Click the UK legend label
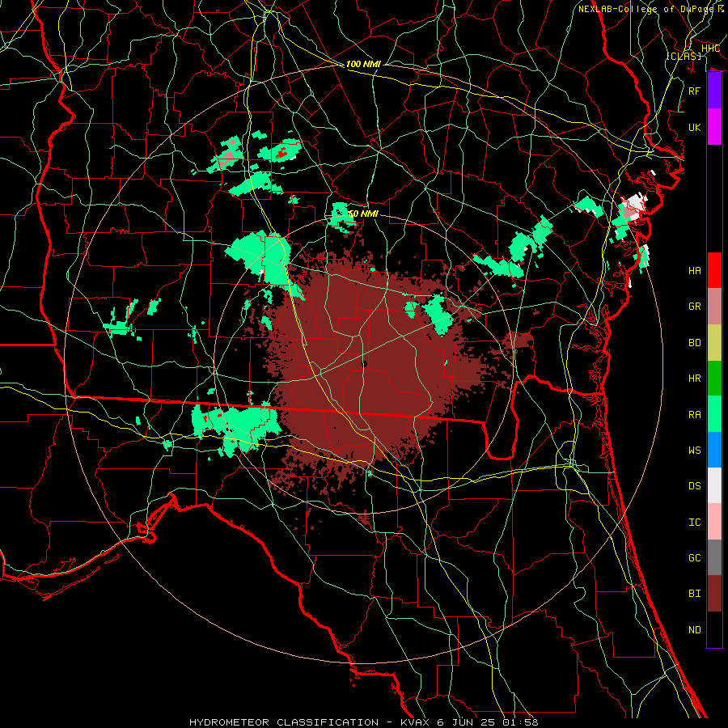The height and width of the screenshot is (728, 728). click(695, 127)
